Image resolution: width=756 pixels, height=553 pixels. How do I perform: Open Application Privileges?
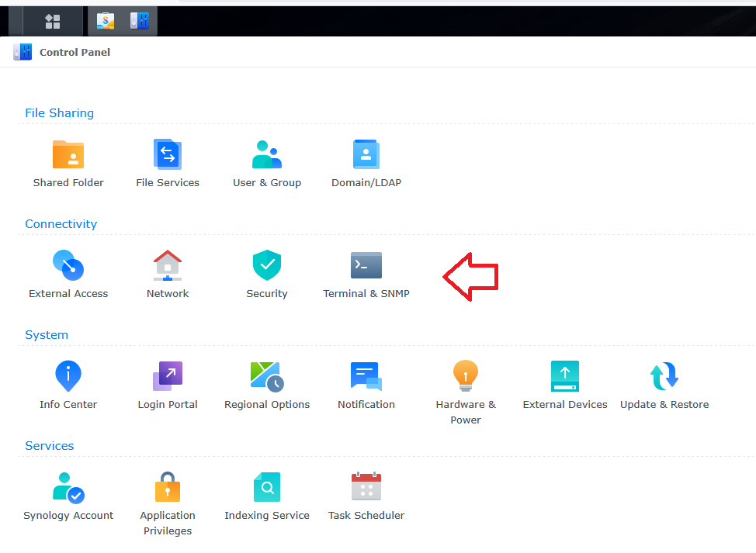168,488
